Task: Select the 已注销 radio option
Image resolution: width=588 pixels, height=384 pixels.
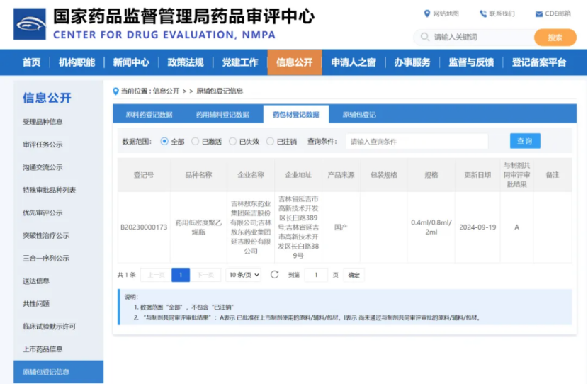Action: 270,142
